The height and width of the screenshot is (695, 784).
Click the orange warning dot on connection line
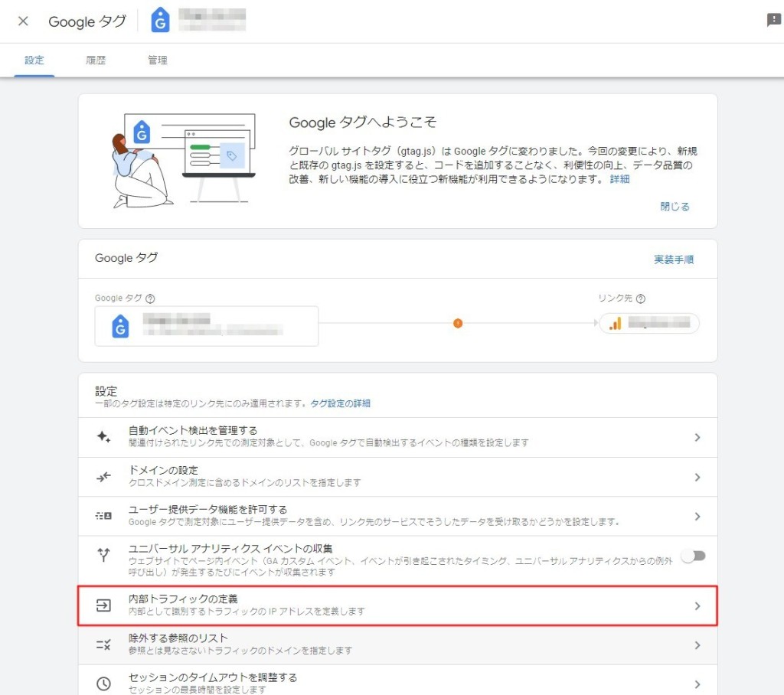(458, 324)
